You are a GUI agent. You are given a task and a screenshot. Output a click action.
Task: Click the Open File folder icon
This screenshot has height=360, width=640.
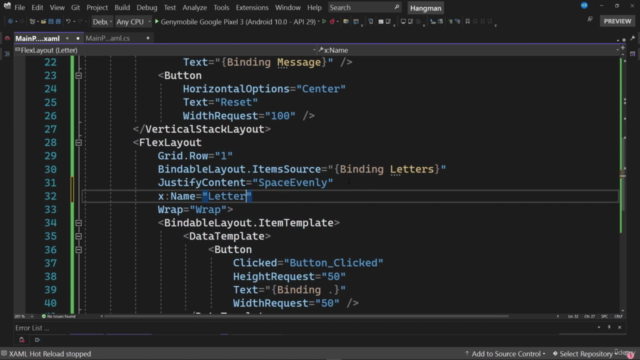[43, 21]
